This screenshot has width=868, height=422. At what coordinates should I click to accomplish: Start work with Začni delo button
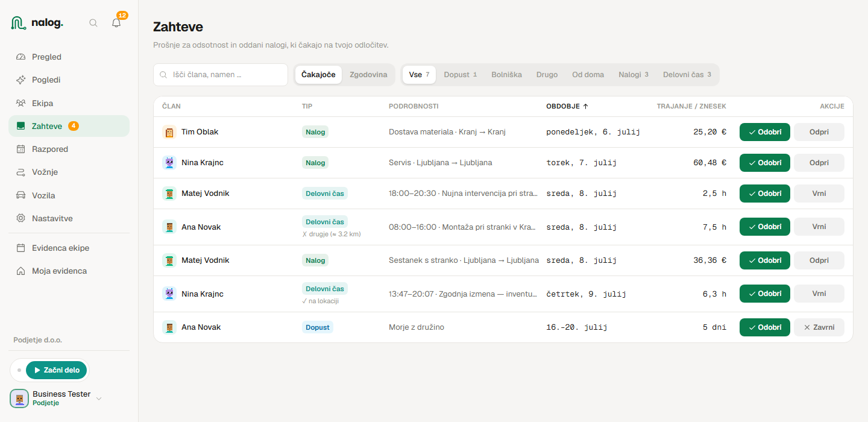coord(57,370)
